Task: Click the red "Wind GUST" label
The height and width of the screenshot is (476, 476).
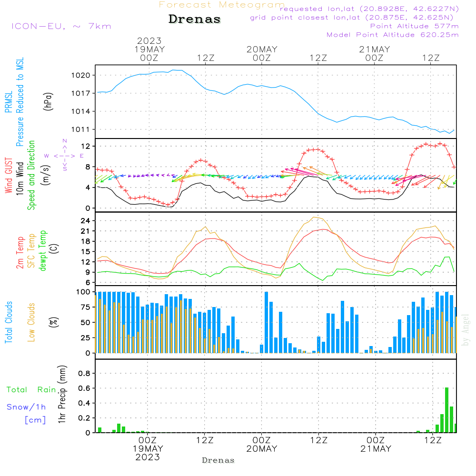Action: click(9, 176)
